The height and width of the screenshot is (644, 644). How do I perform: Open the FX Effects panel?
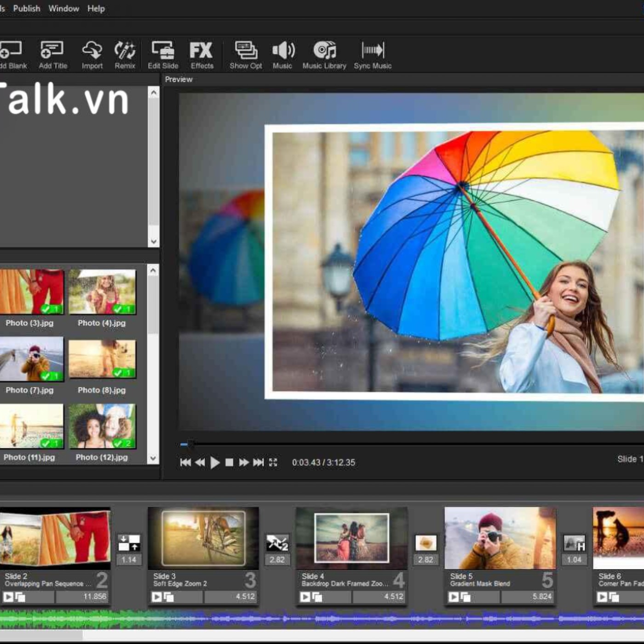tap(201, 55)
